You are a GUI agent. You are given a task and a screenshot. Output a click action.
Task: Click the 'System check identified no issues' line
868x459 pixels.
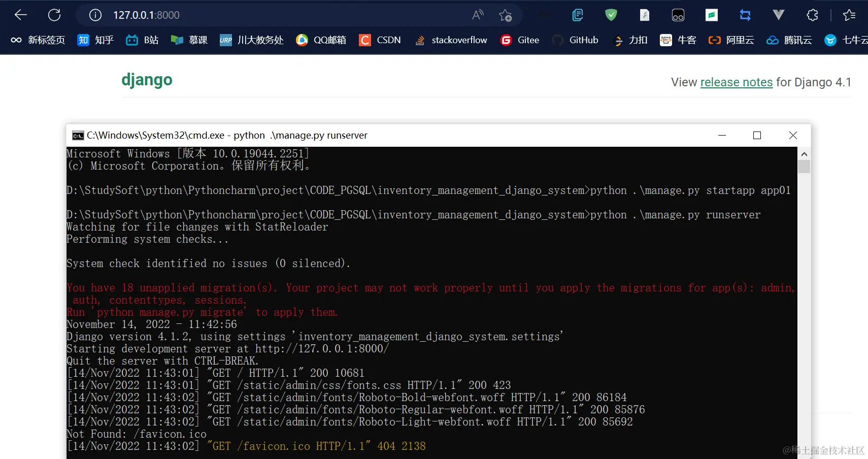pyautogui.click(x=208, y=264)
